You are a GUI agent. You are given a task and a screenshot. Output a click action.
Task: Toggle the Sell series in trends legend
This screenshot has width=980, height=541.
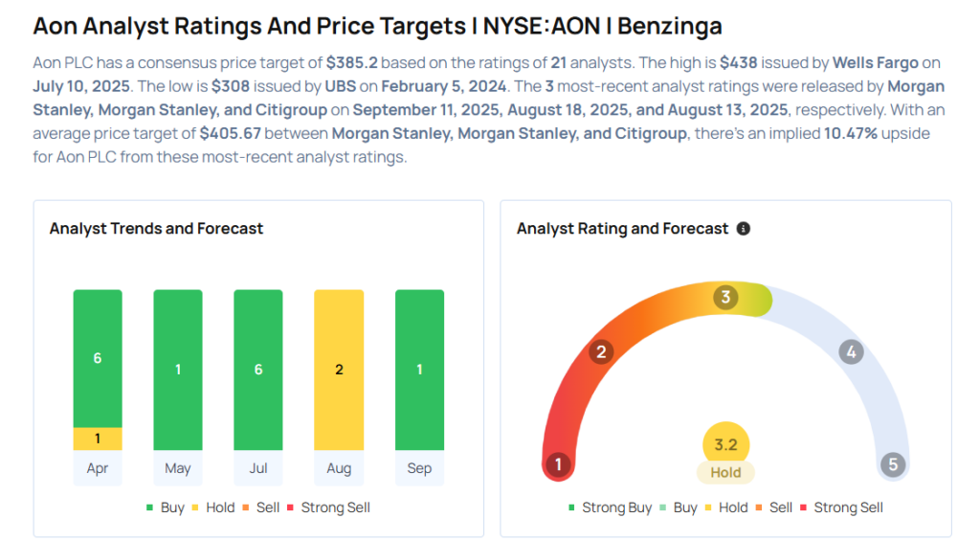261,507
